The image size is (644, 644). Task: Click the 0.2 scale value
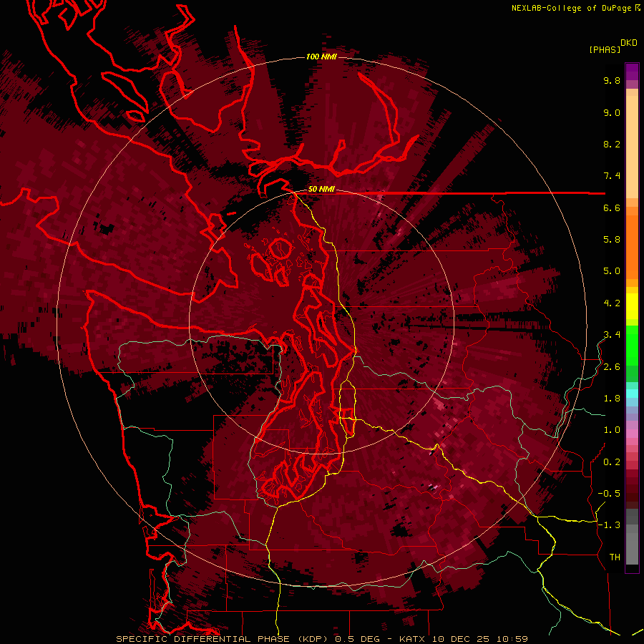click(612, 462)
